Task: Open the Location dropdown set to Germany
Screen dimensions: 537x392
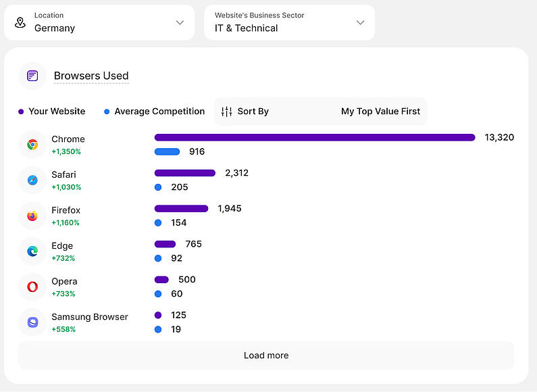Action: (99, 22)
